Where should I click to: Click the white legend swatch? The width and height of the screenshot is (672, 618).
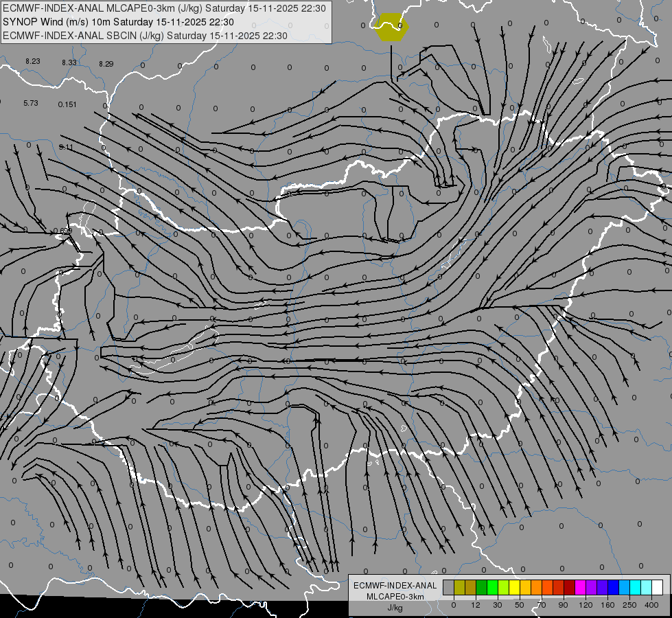pyautogui.click(x=657, y=587)
